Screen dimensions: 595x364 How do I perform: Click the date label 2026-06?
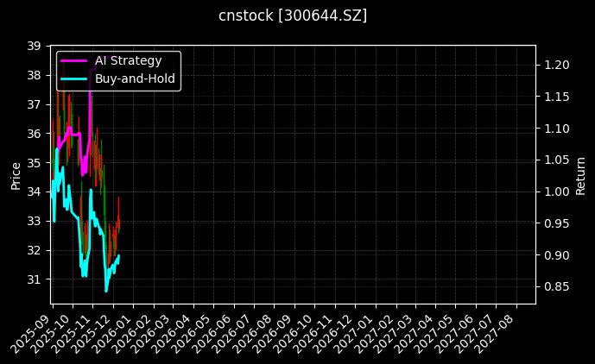pos(213,333)
